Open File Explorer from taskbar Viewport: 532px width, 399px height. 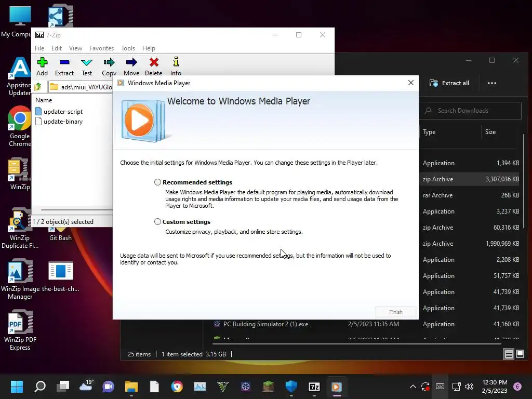pos(131,387)
